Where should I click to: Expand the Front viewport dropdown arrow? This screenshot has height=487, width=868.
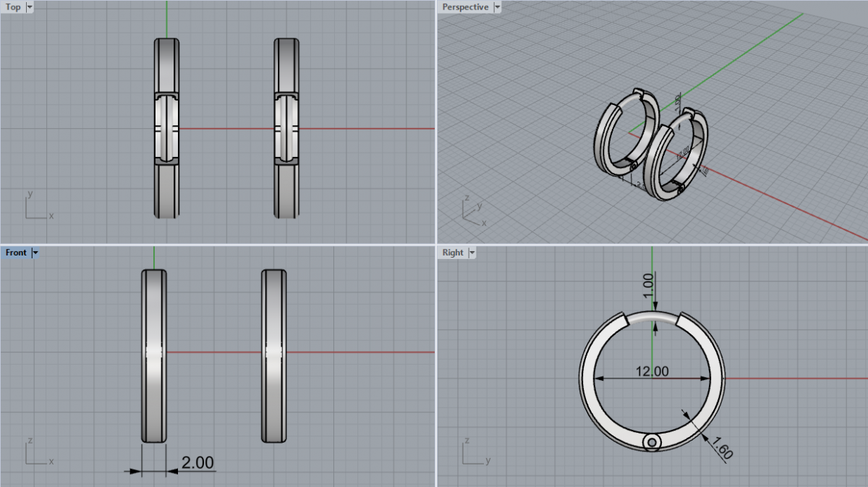coord(35,253)
